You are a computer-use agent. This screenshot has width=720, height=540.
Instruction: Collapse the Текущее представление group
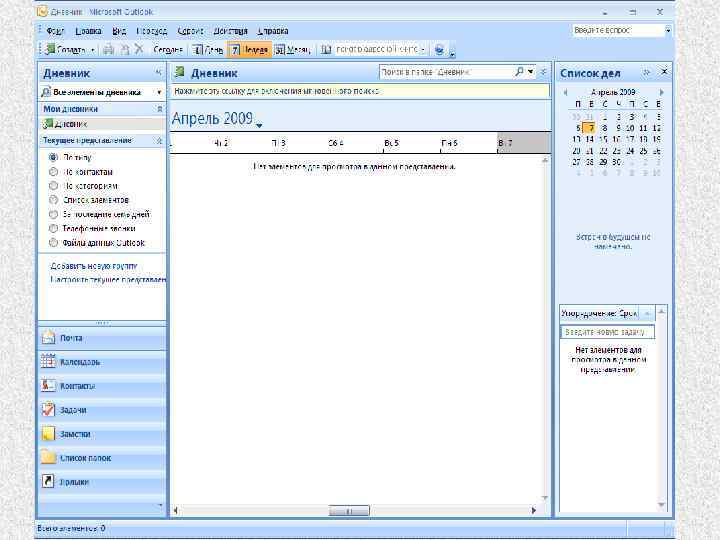[x=160, y=141]
